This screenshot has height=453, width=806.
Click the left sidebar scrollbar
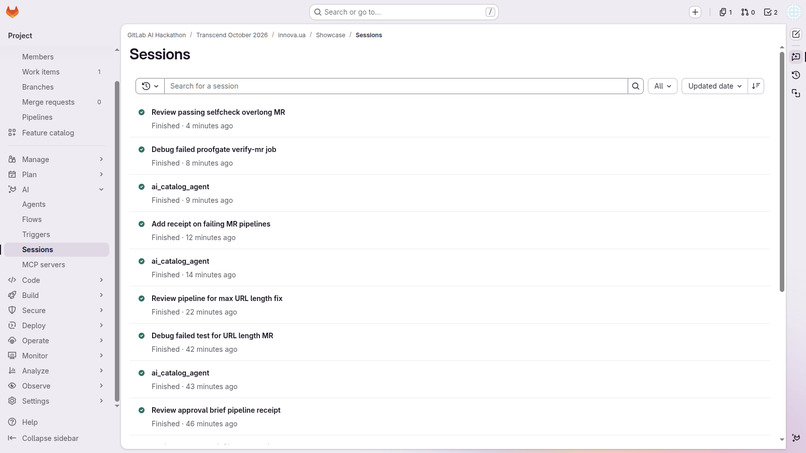pyautogui.click(x=117, y=241)
